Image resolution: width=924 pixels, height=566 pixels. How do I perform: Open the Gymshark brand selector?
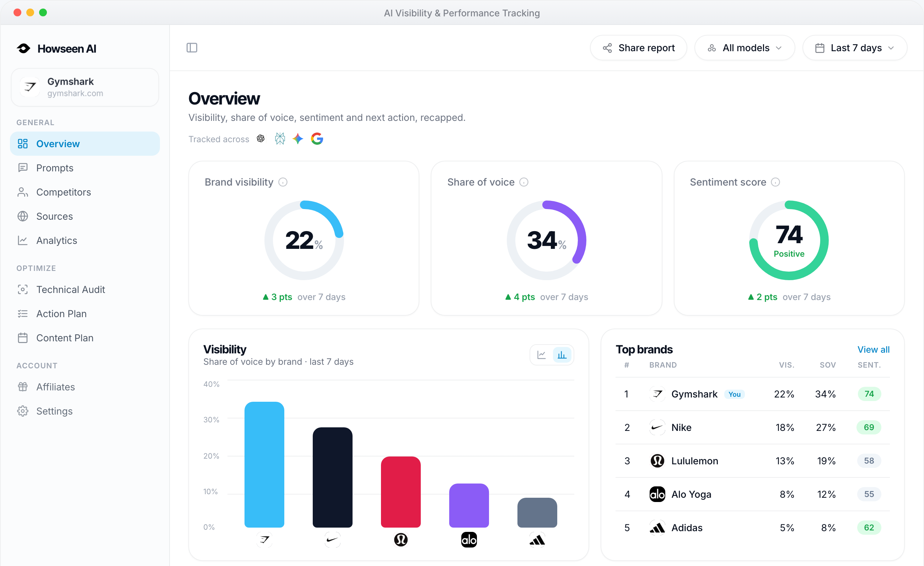click(85, 87)
